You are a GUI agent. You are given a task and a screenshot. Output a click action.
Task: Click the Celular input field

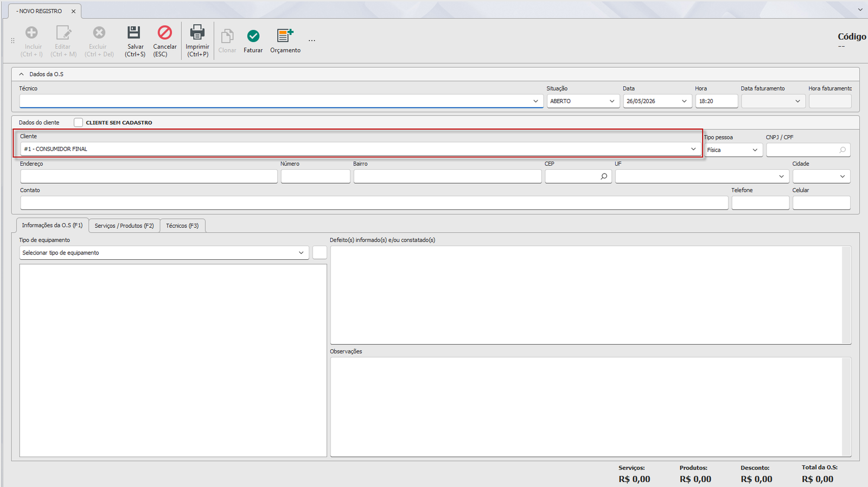(821, 203)
